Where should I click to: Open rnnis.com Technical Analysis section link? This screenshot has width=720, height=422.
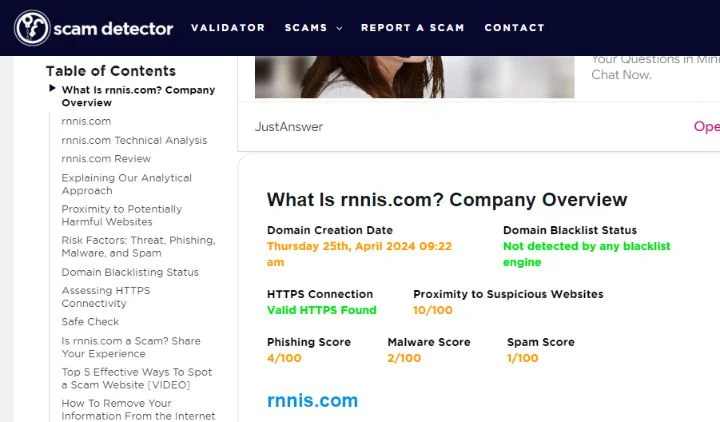click(134, 140)
